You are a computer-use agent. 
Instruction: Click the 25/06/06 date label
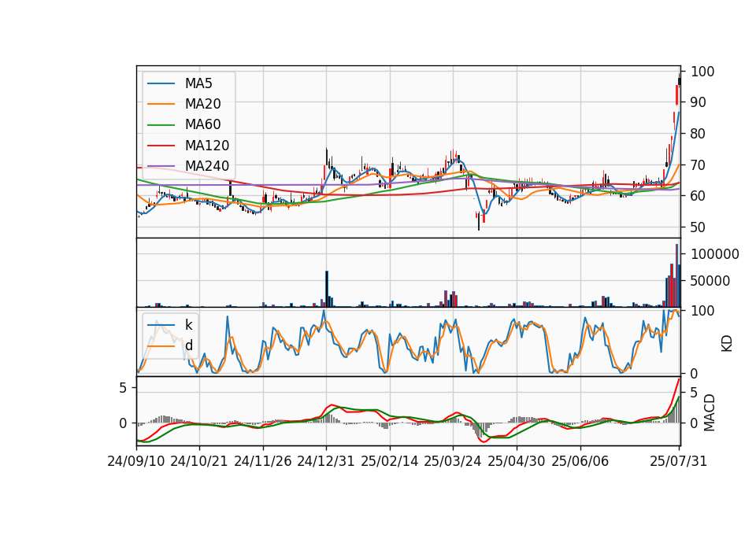tap(580, 461)
